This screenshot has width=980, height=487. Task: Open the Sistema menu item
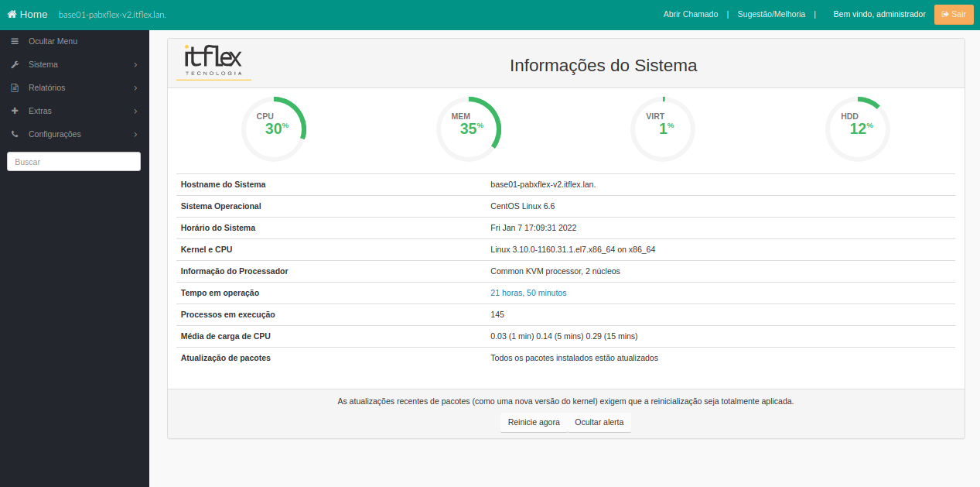click(74, 64)
